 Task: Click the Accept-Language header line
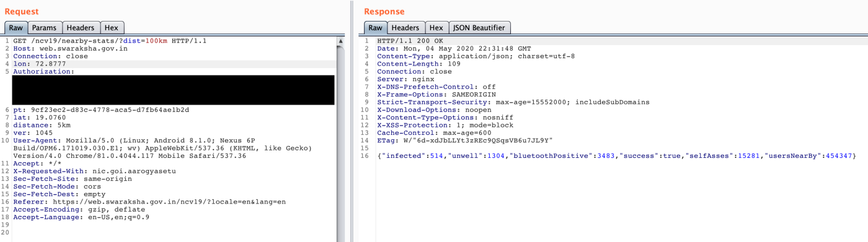pyautogui.click(x=81, y=217)
